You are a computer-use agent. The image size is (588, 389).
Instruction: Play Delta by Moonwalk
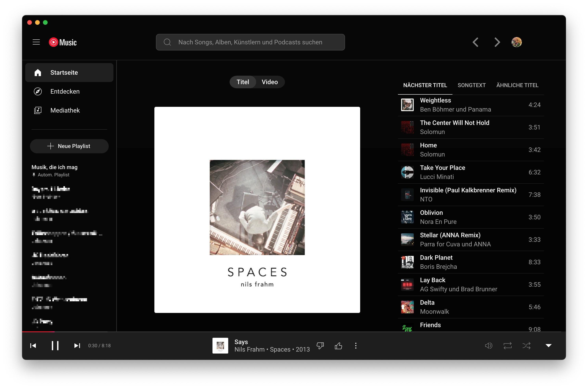(471, 307)
